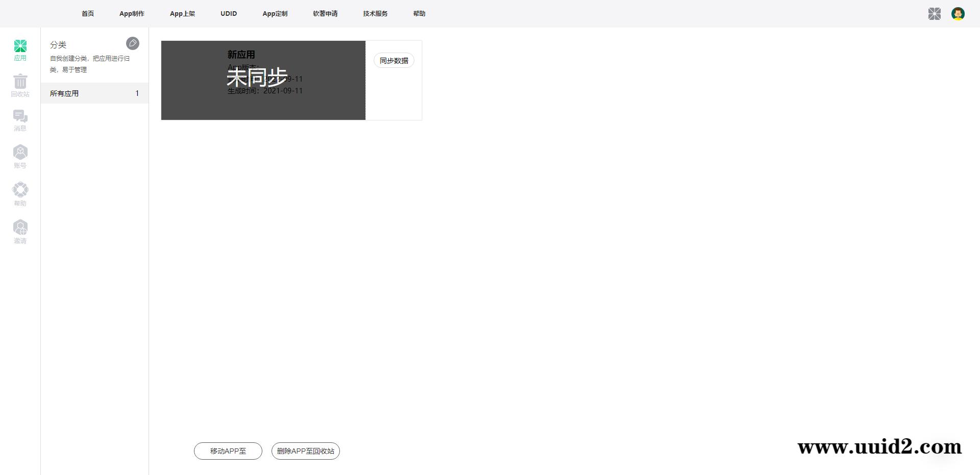Check notifications via the 消息 sidebar icon
Screen dimensions: 980x475
click(20, 121)
